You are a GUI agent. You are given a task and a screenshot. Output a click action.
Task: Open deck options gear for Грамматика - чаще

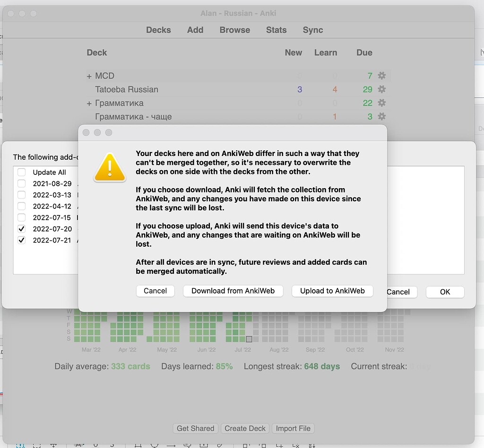point(381,116)
